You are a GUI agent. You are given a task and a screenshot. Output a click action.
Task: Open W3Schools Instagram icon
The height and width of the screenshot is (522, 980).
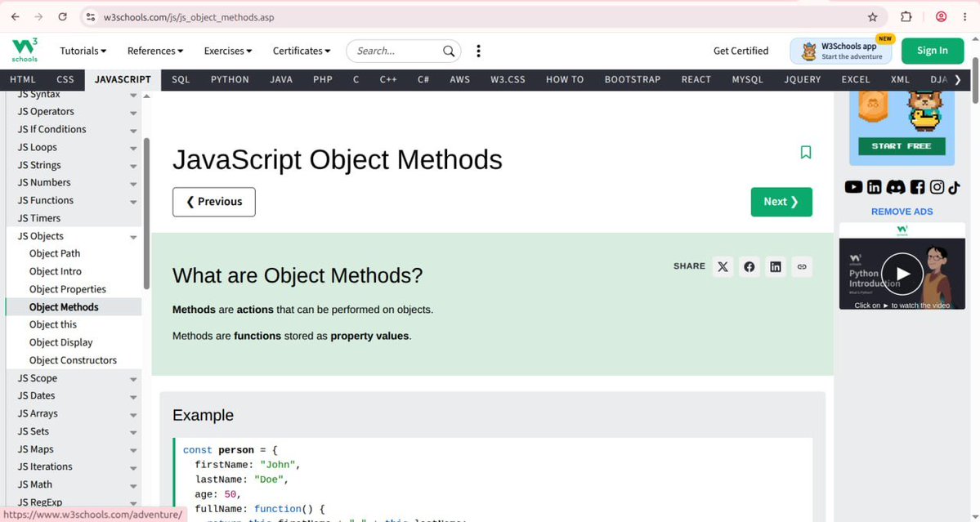pos(937,187)
